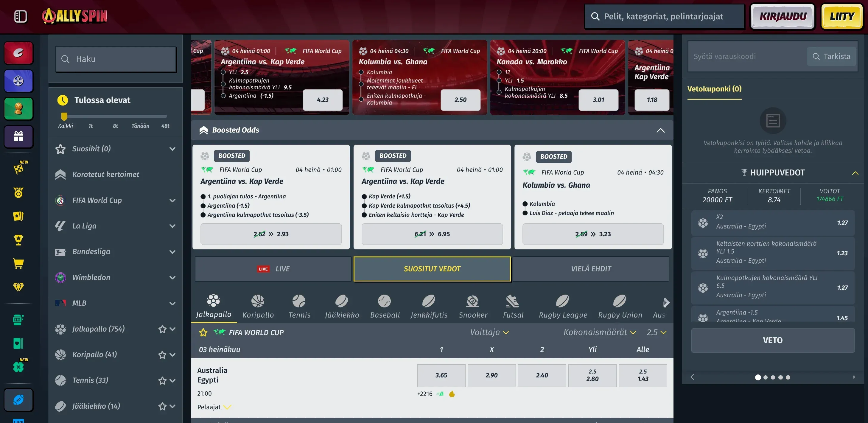
Task: Open the 2.5 total line dropdown
Action: coord(657,332)
